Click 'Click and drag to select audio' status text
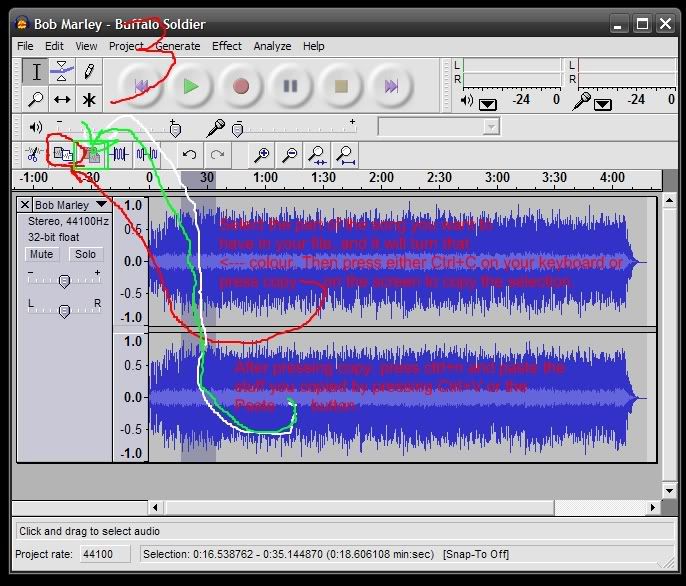This screenshot has width=686, height=586. [89, 531]
